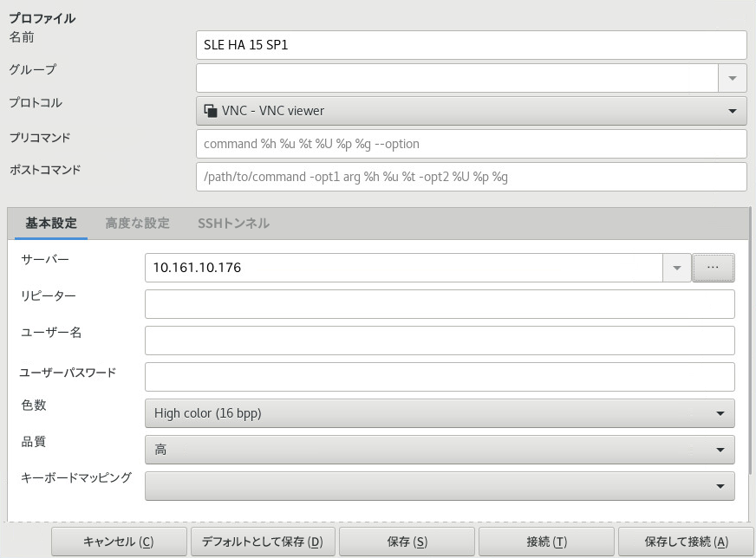
Task: Open the SSHトンネル tab
Action: point(233,224)
